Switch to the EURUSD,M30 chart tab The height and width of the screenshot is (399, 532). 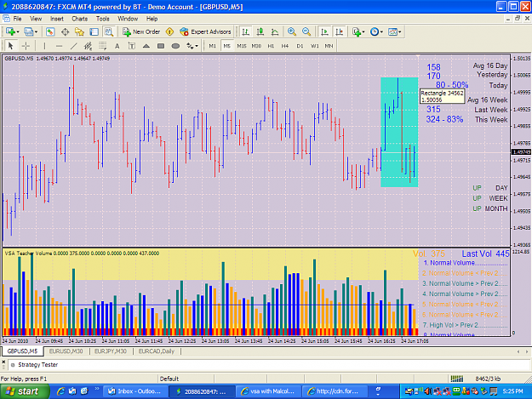click(66, 351)
